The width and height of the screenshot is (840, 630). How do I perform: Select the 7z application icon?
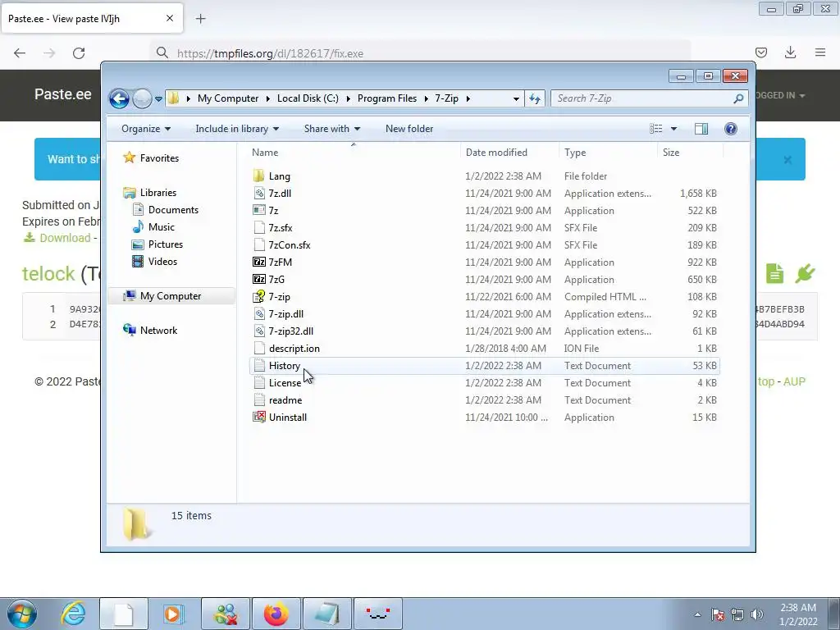click(258, 211)
